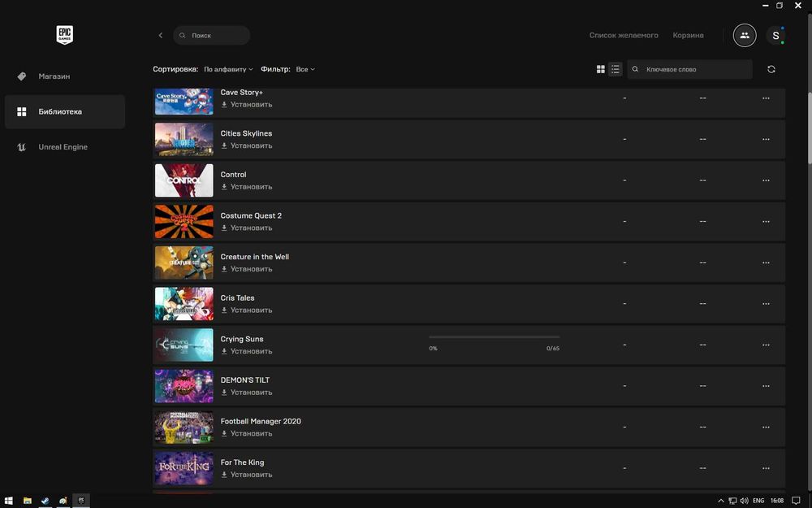Screen dimensions: 812x508
Task: Install Cities Skylines via Установить
Action: (x=247, y=145)
